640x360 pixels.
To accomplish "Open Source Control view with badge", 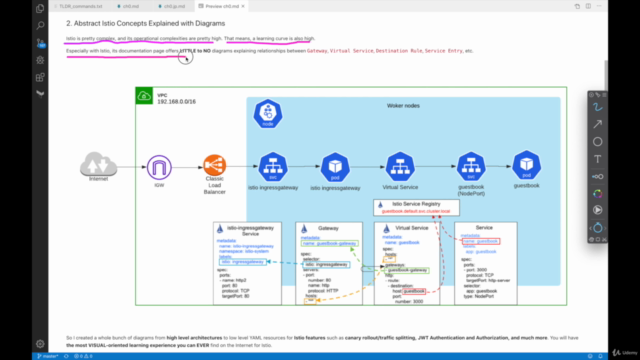I will [x=40, y=43].
